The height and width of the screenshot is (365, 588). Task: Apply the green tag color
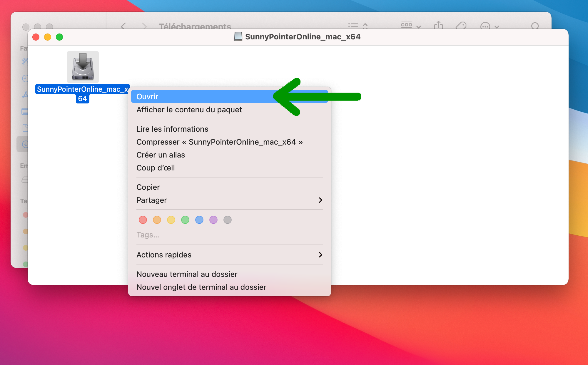tap(185, 220)
